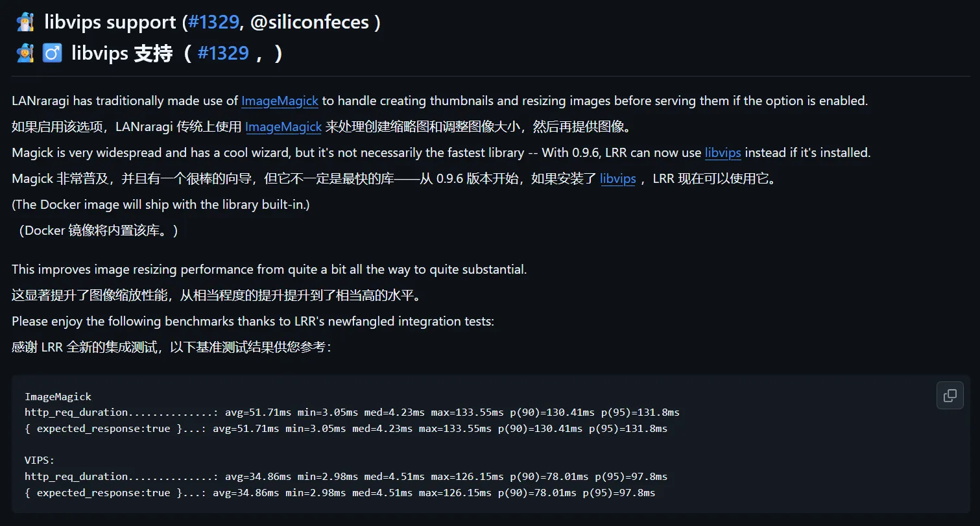Screen dimensions: 980x526
Task: Open #1329 link in the English heading
Action: (213, 23)
